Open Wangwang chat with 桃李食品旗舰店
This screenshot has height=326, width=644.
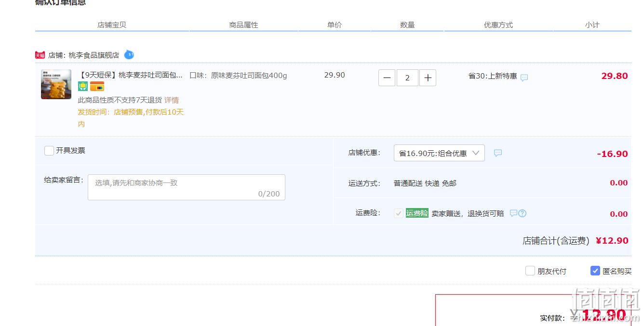[x=129, y=54]
